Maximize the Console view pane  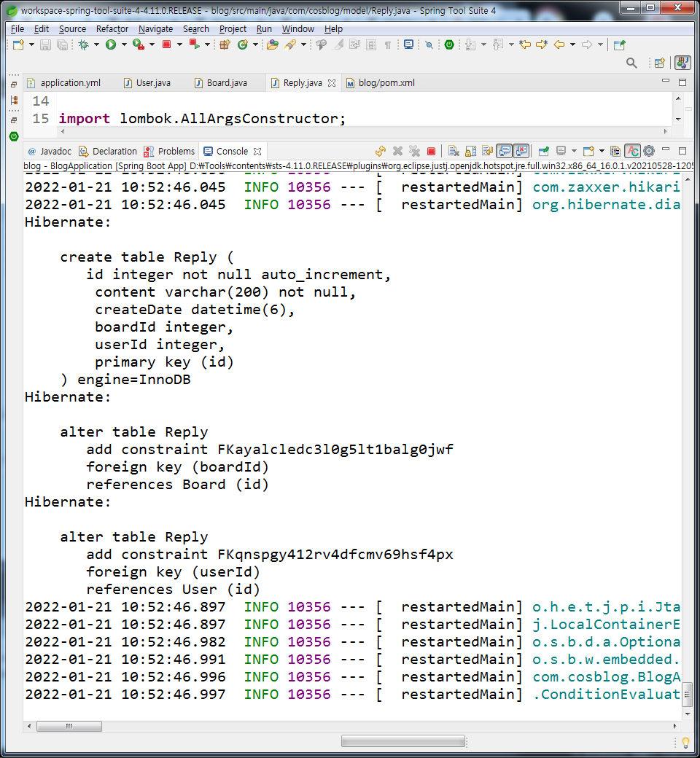coord(682,150)
